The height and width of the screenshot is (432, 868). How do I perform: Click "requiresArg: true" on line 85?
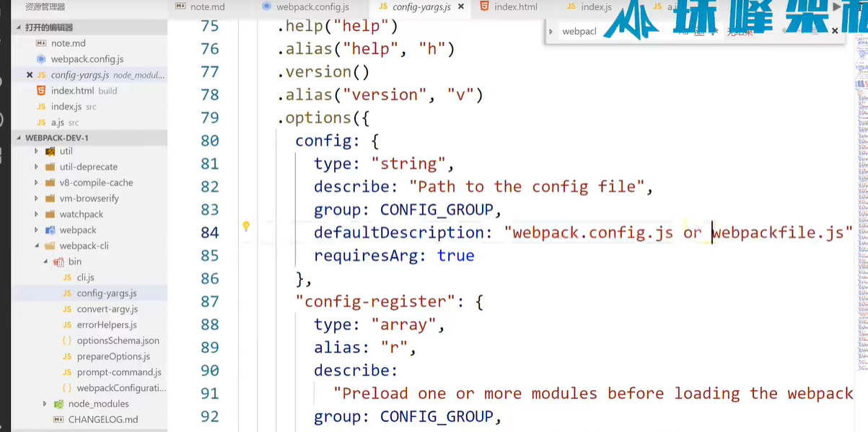tap(394, 256)
